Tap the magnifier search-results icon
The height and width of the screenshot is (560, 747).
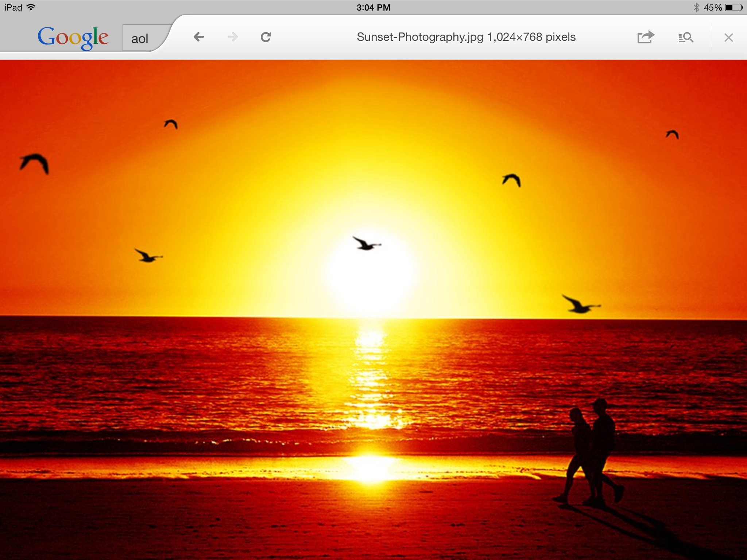(686, 37)
